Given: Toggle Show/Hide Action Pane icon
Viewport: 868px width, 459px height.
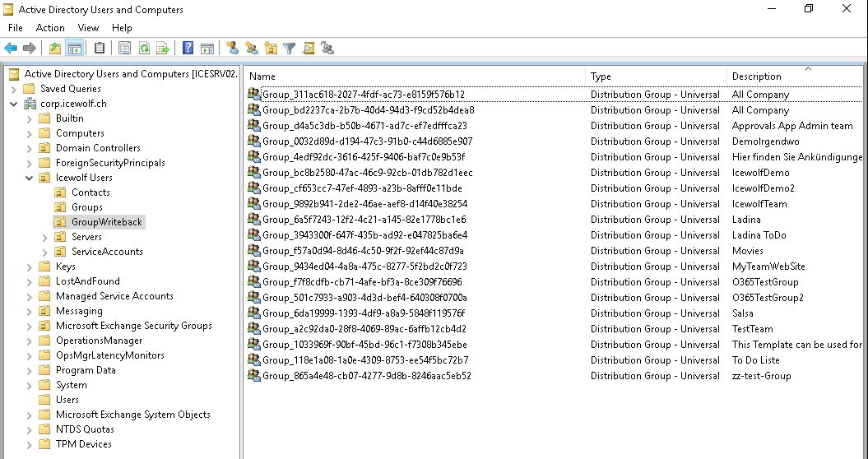Looking at the screenshot, I should coord(207,49).
